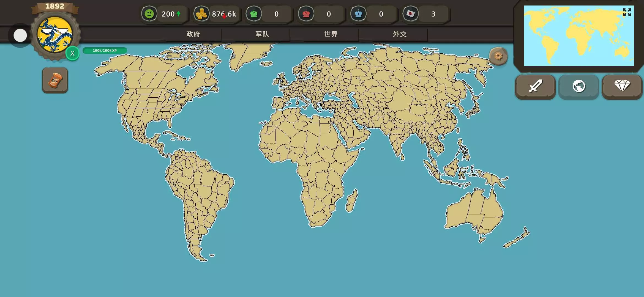644x297 pixels.
Task: Open the 政府 government tab
Action: click(x=193, y=34)
